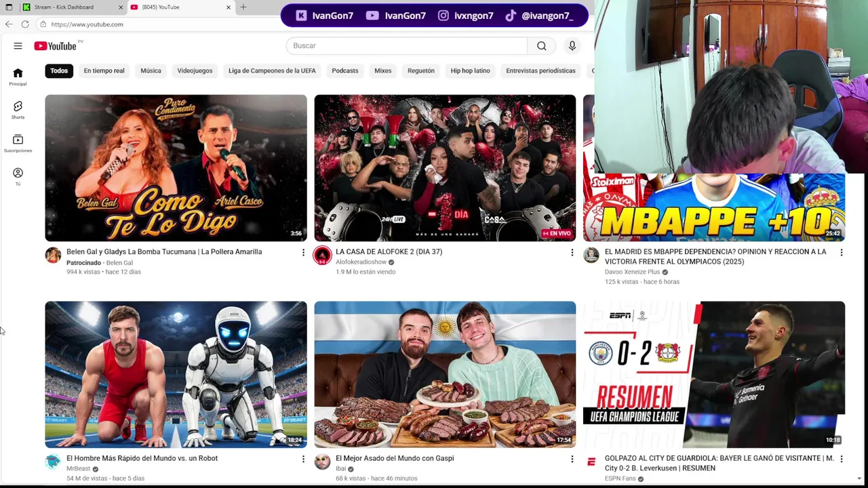Click Ibai channel avatar
868x488 pixels.
(322, 462)
